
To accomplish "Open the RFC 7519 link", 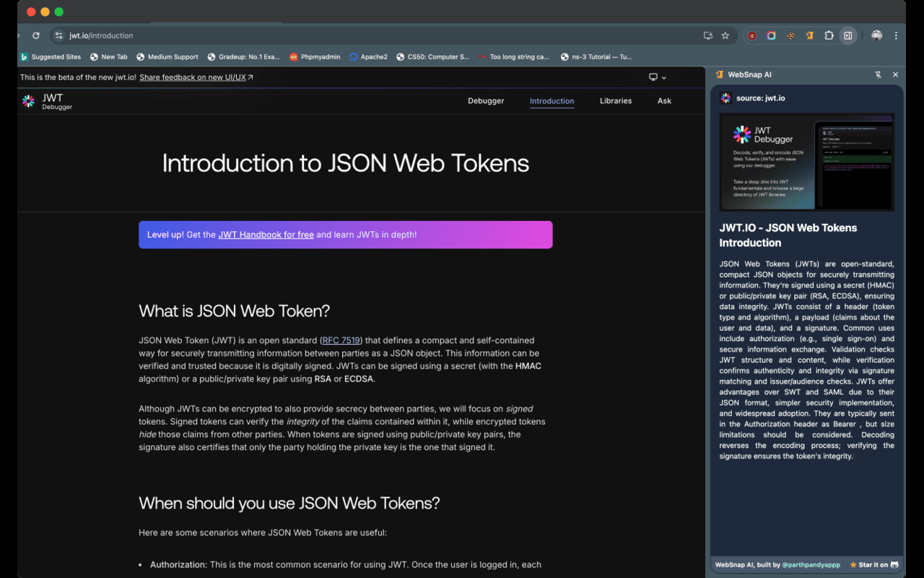I will pos(341,340).
